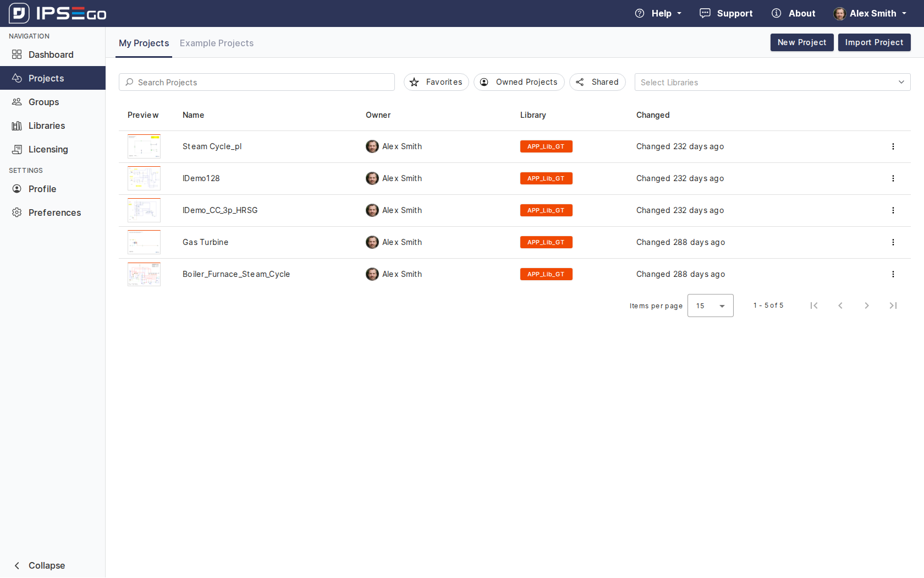Open three-dot menu for Gas Turbine
This screenshot has width=924, height=578.
[893, 242]
